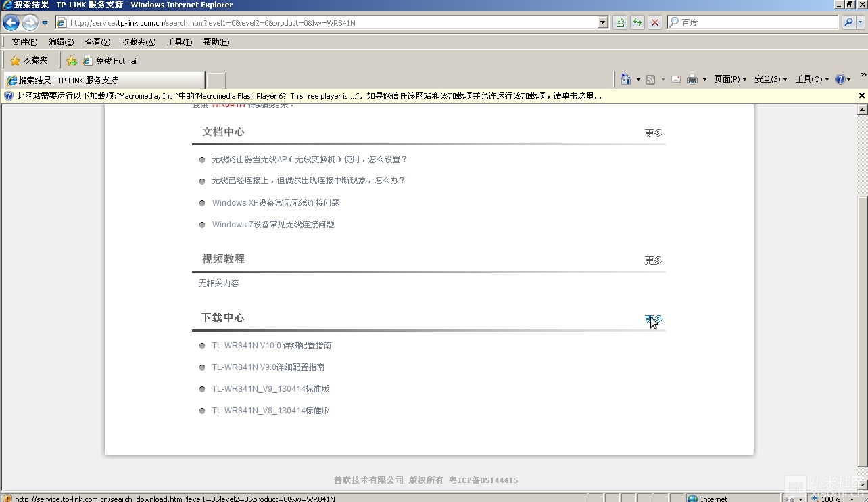The image size is (868, 502).
Task: Open TL-WR841N_V9_130414标准版 download link
Action: click(x=271, y=389)
